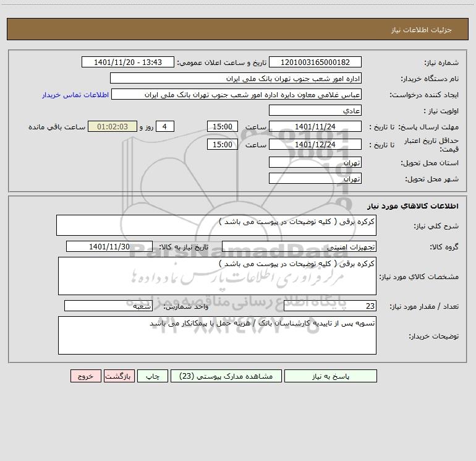Click the پاسخ به نیاز button
Viewport: 476px width, 461px height.
[331, 376]
